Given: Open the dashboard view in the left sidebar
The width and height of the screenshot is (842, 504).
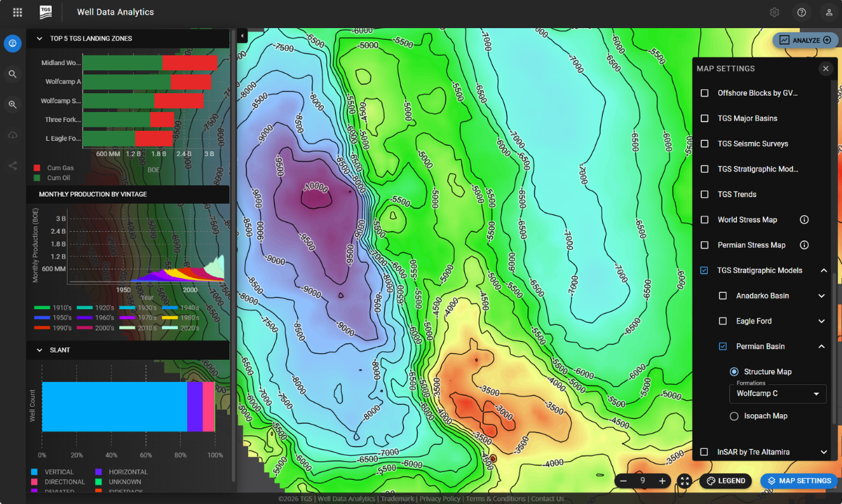Looking at the screenshot, I should coord(12,43).
